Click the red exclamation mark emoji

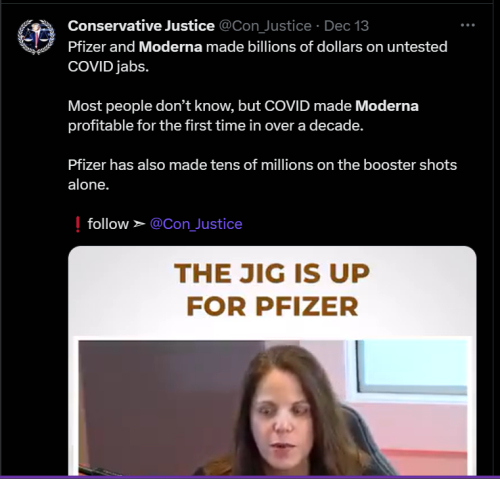(78, 224)
